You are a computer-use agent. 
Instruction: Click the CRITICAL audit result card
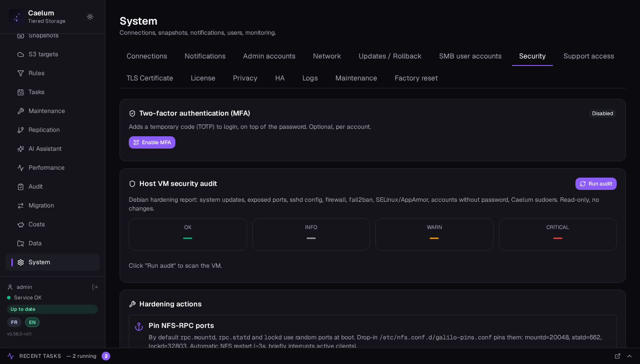(558, 234)
